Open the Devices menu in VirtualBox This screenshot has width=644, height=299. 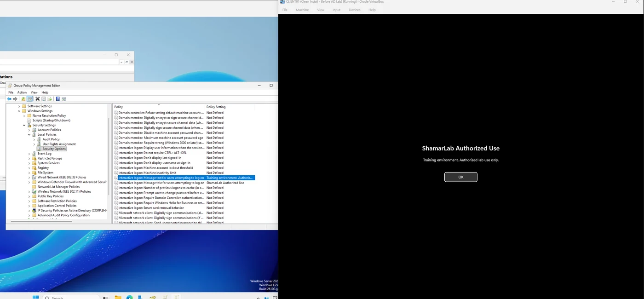click(x=355, y=10)
